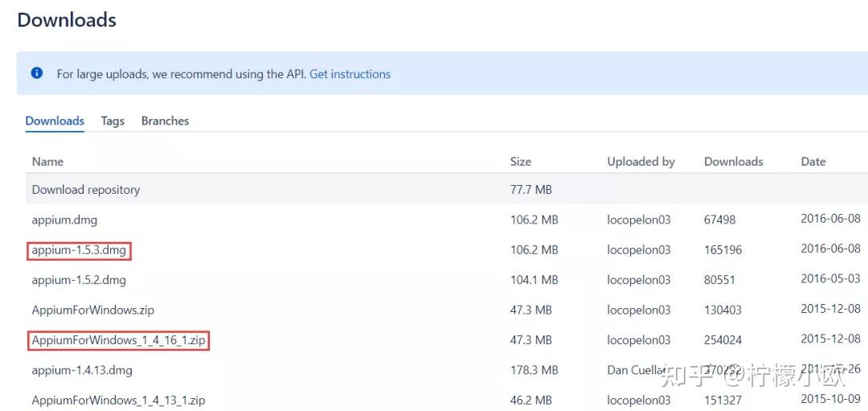
Task: Click the Download repository link
Action: pyautogui.click(x=86, y=190)
